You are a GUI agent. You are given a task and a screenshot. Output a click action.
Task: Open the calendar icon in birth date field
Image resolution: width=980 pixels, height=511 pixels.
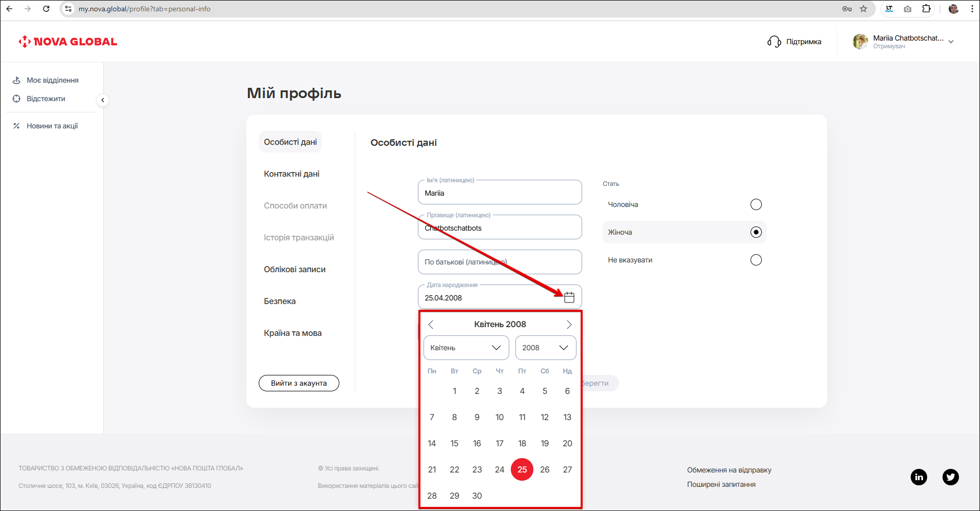569,297
